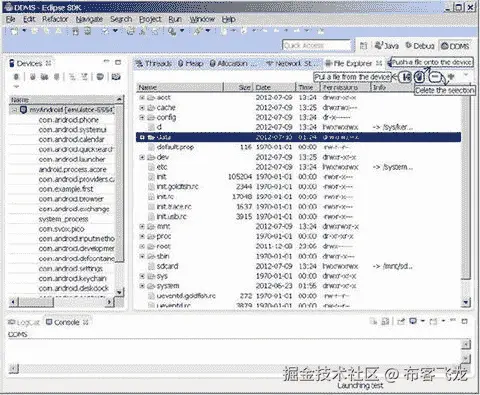Click the Android Virtual Device Manager icon

88,31
